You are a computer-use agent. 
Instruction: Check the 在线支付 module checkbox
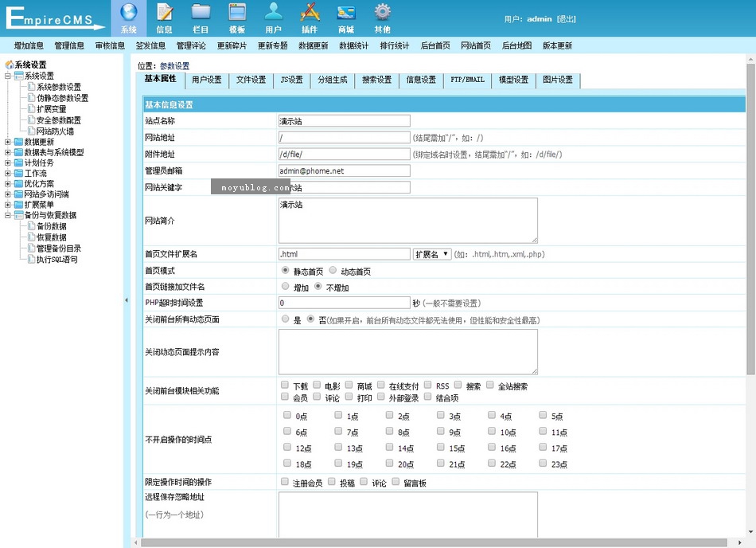click(381, 385)
